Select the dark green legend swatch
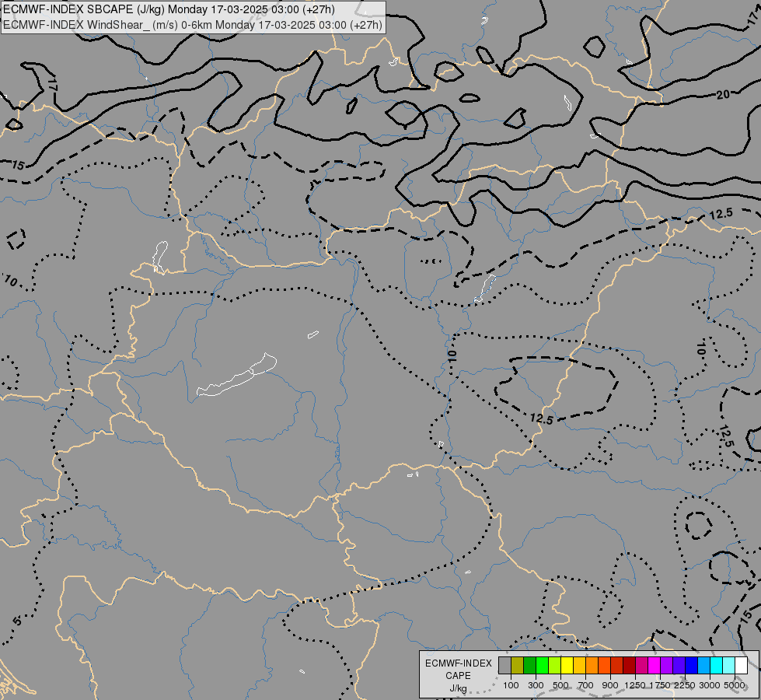The width and height of the screenshot is (761, 700). click(x=529, y=666)
